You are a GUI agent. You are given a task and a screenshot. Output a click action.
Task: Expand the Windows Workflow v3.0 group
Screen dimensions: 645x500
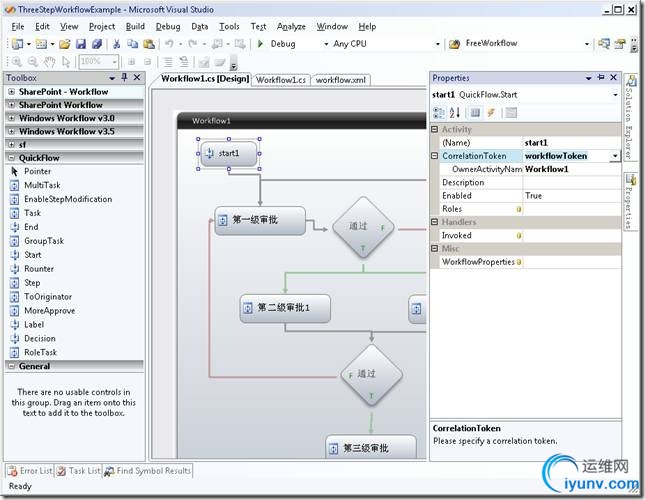tap(12, 118)
